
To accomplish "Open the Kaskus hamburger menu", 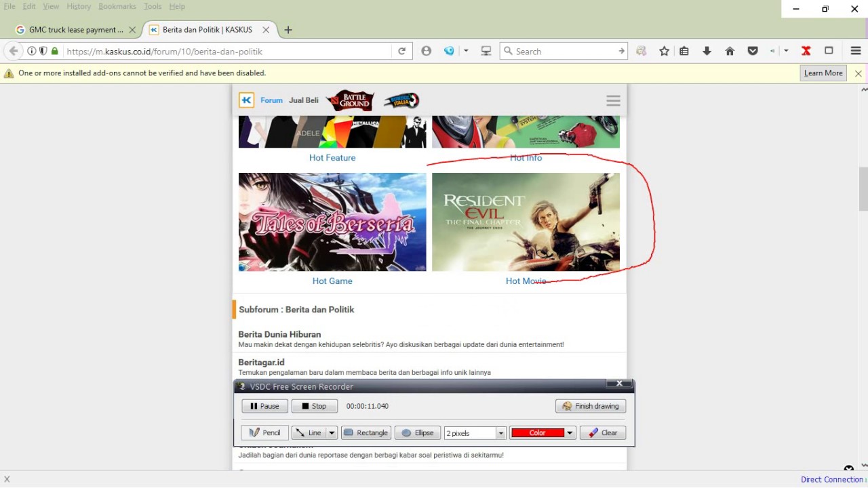I will pos(614,100).
